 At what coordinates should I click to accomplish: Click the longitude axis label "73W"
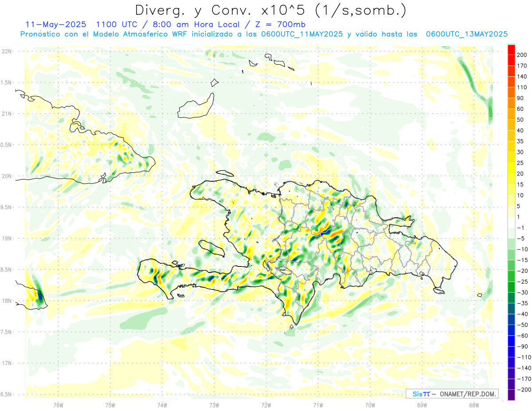coord(214,405)
